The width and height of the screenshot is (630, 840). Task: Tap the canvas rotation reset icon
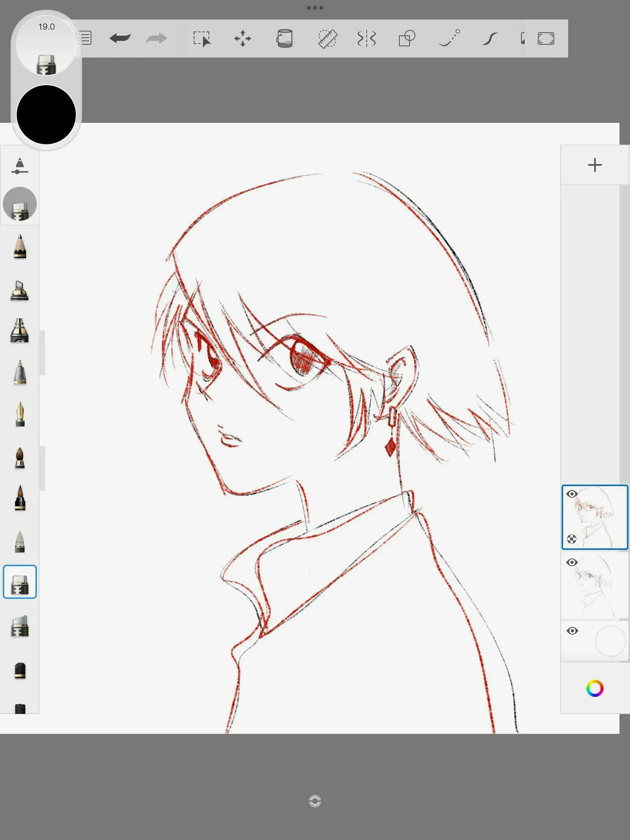[x=315, y=801]
